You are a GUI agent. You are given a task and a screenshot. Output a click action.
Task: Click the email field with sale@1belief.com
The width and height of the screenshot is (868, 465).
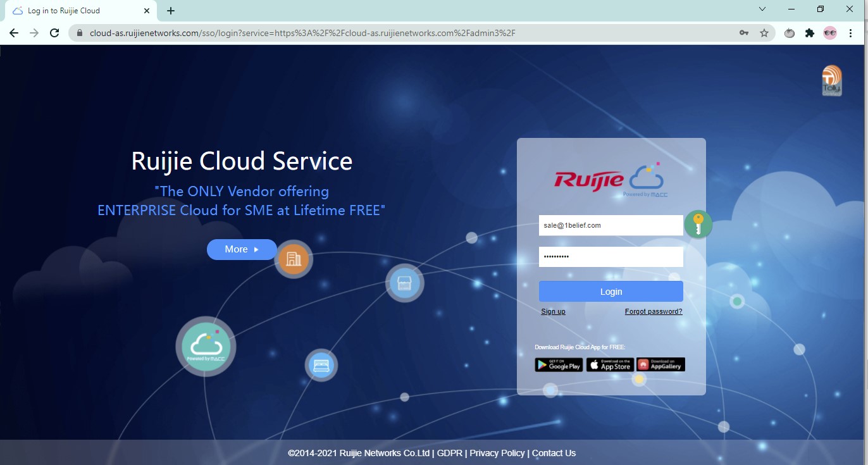click(x=611, y=225)
